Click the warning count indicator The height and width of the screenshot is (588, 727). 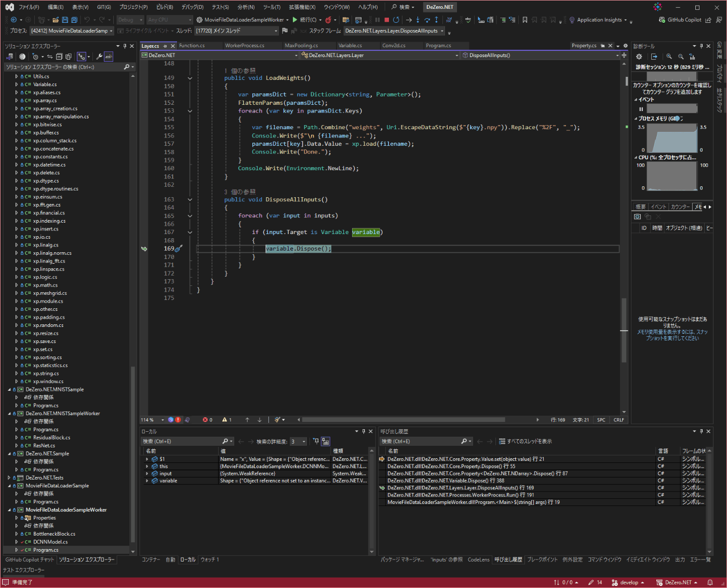coord(227,420)
